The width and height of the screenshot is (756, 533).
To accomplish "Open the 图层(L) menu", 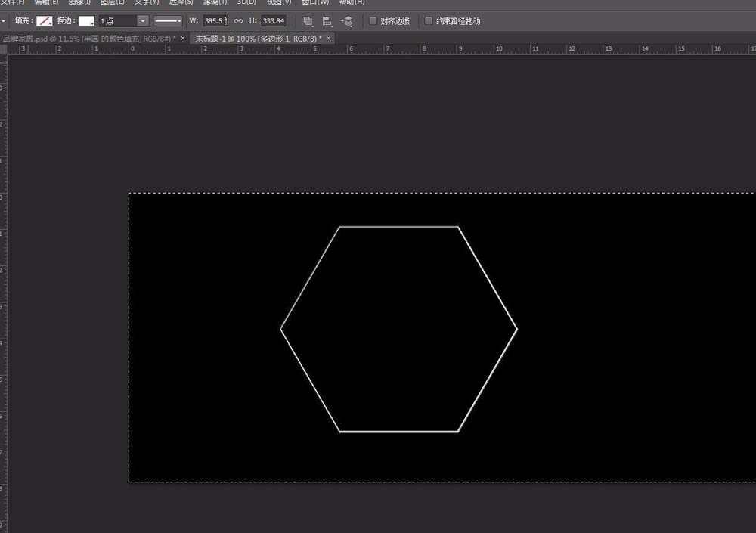I will (113, 2).
